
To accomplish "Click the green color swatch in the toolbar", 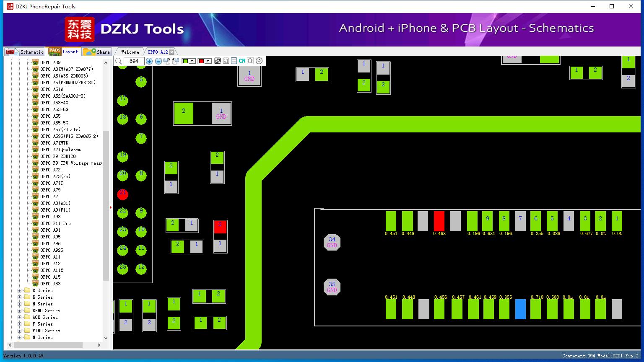I will (x=186, y=61).
